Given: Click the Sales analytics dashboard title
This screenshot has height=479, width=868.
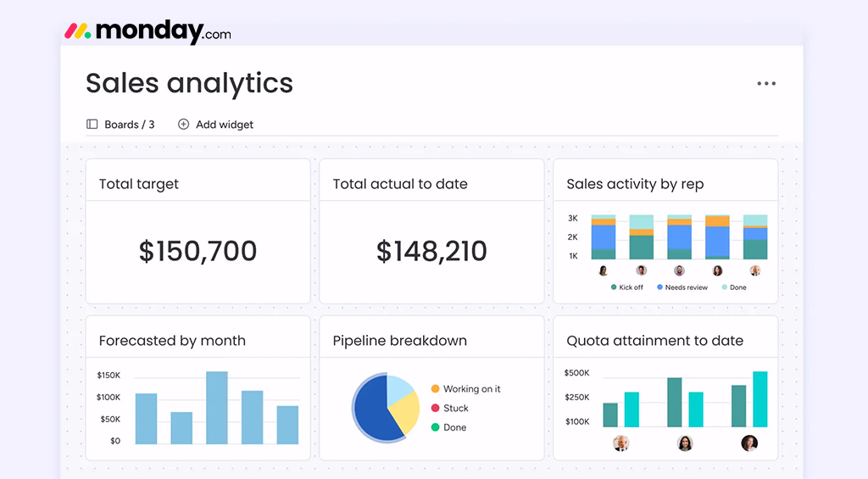Looking at the screenshot, I should pyautogui.click(x=189, y=83).
